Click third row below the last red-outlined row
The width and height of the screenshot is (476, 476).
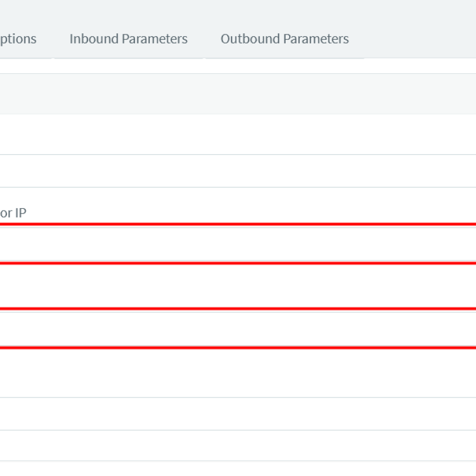pyautogui.click(x=238, y=445)
